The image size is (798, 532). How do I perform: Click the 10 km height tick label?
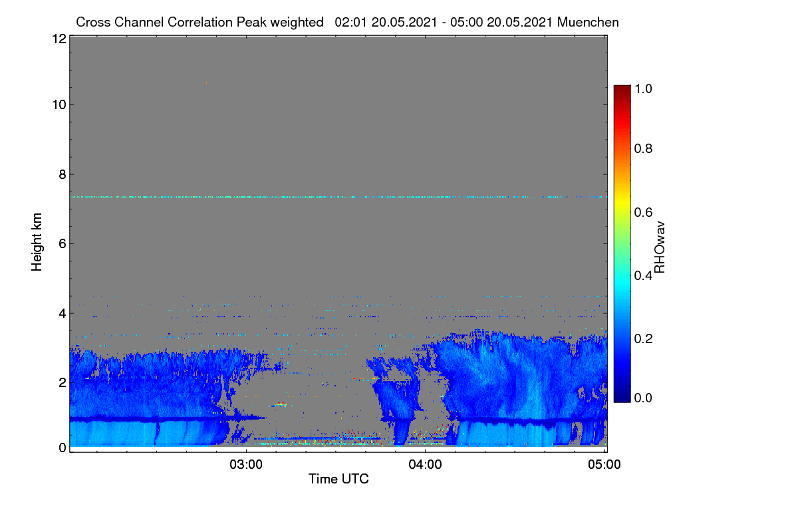point(59,104)
